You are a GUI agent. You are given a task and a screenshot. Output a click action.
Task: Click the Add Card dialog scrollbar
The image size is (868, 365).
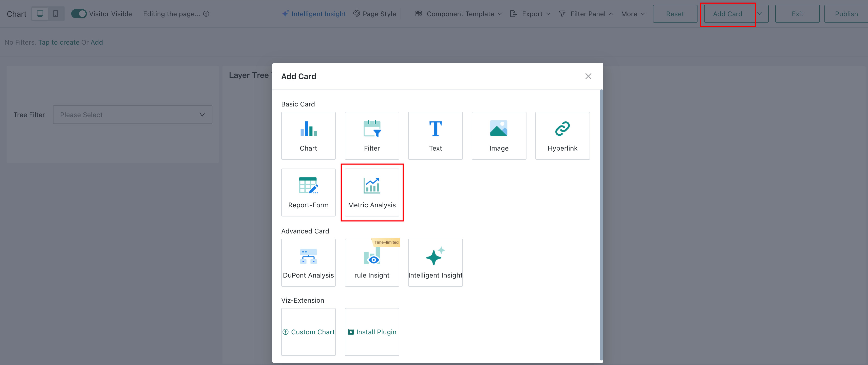[x=601, y=225]
